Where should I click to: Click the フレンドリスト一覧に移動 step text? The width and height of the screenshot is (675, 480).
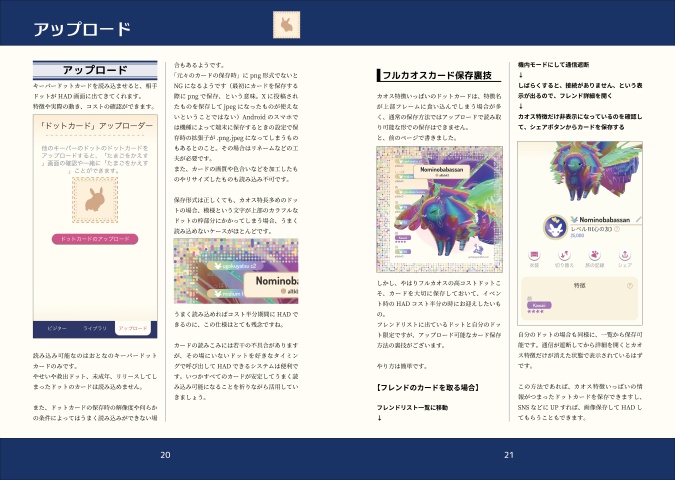click(412, 407)
